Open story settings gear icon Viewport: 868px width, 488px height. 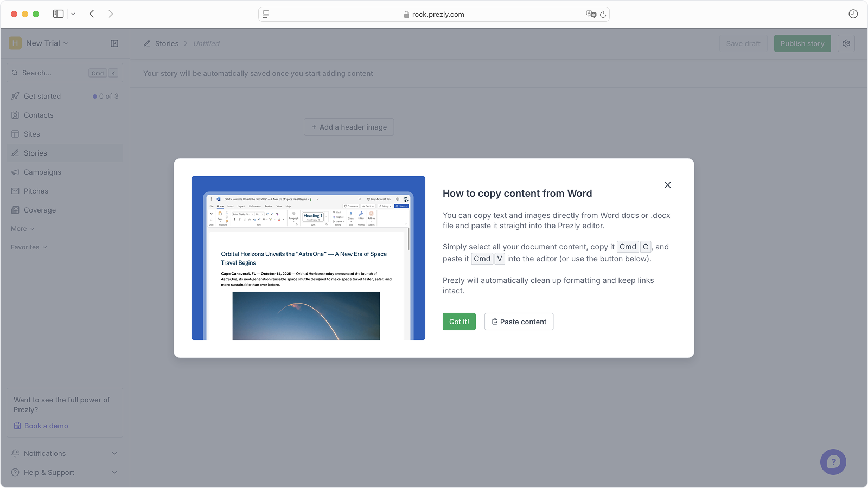[846, 43]
